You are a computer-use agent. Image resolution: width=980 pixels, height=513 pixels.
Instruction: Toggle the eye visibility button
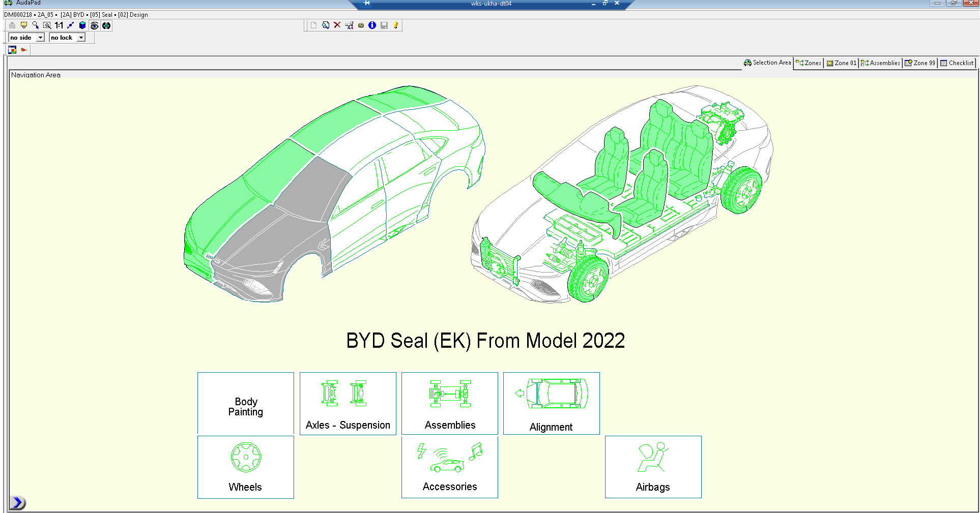pos(95,25)
